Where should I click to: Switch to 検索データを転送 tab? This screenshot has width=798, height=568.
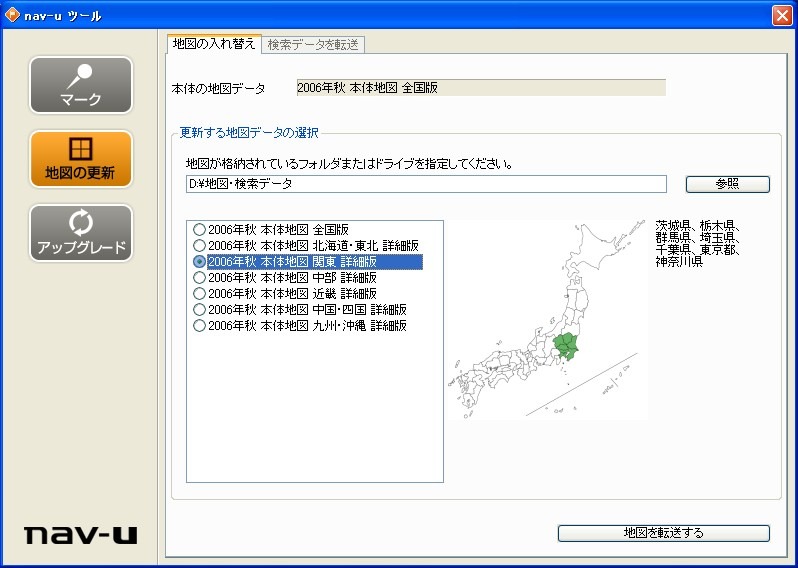[x=313, y=45]
